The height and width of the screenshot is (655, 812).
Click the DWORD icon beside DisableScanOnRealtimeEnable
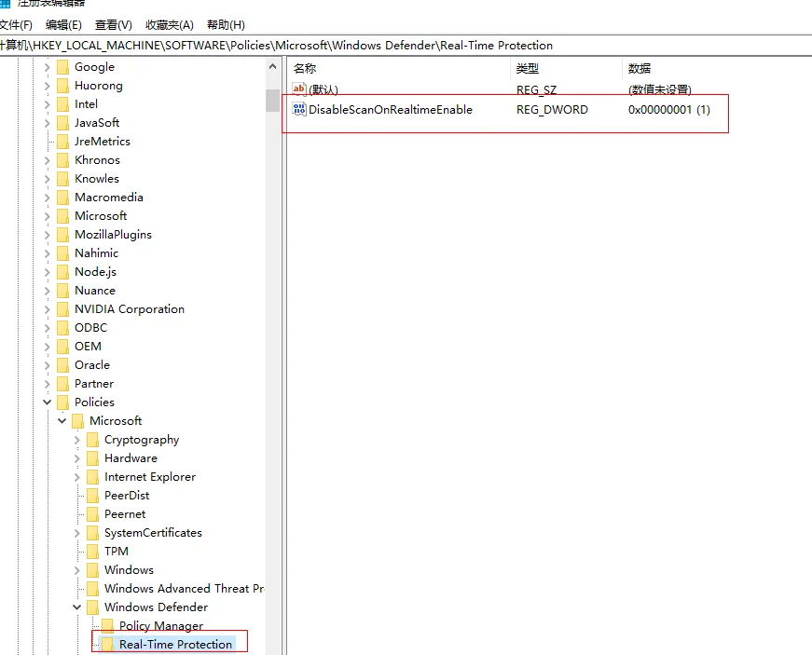click(x=299, y=110)
